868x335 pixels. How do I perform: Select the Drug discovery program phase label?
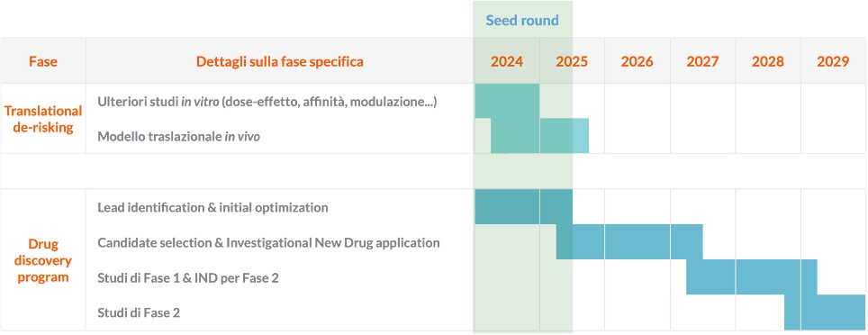[43, 261]
